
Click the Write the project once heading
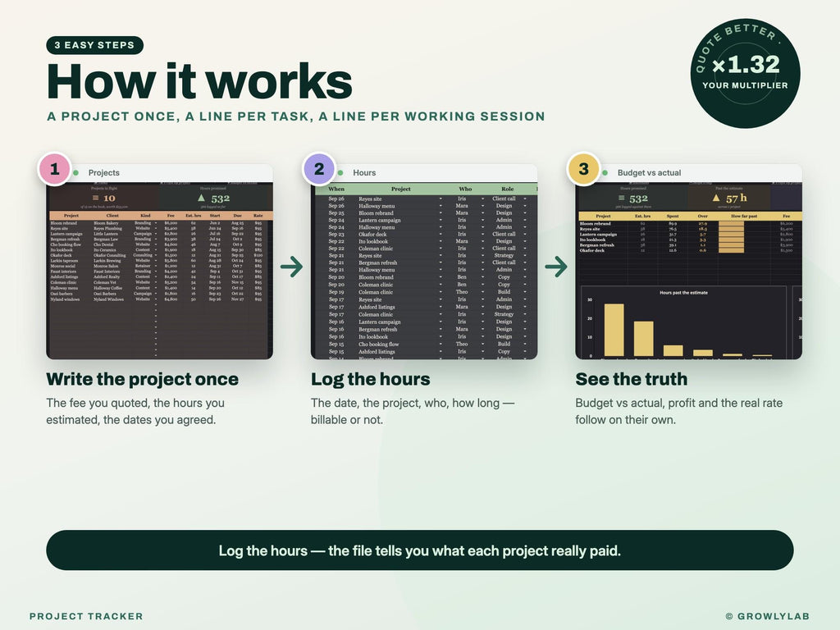(143, 379)
